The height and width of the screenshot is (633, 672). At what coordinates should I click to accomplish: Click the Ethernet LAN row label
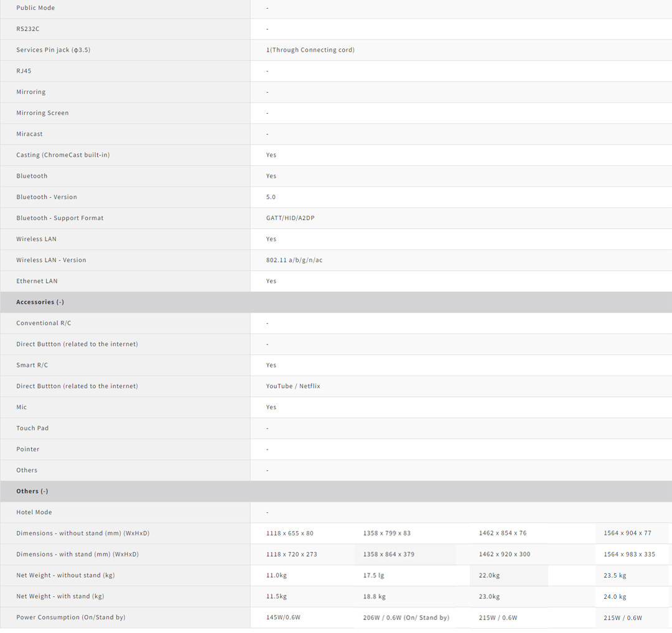click(x=37, y=281)
